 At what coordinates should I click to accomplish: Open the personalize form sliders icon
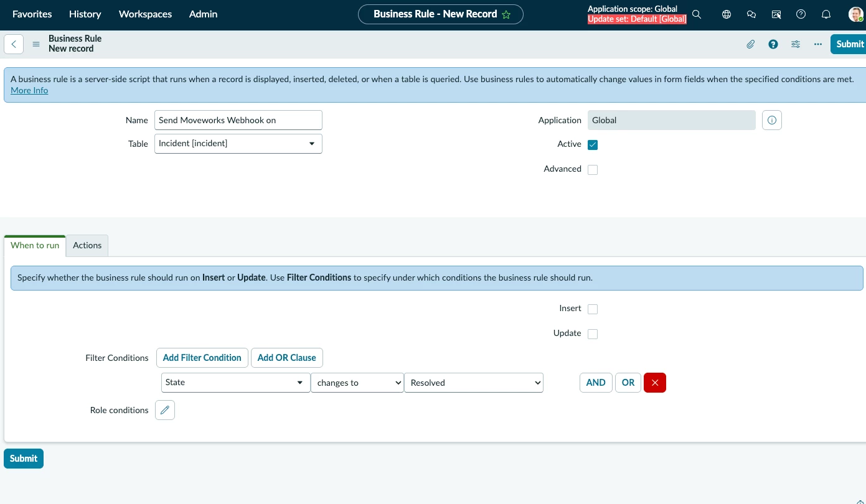[796, 44]
